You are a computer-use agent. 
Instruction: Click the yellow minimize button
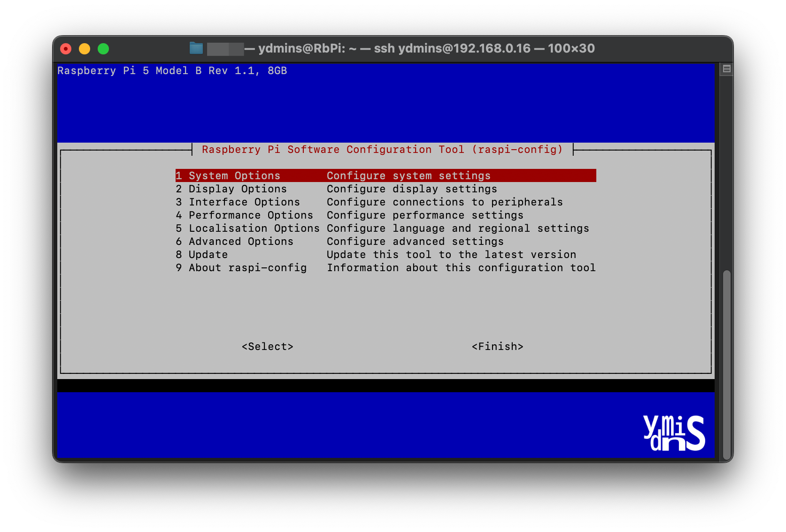[x=85, y=48]
